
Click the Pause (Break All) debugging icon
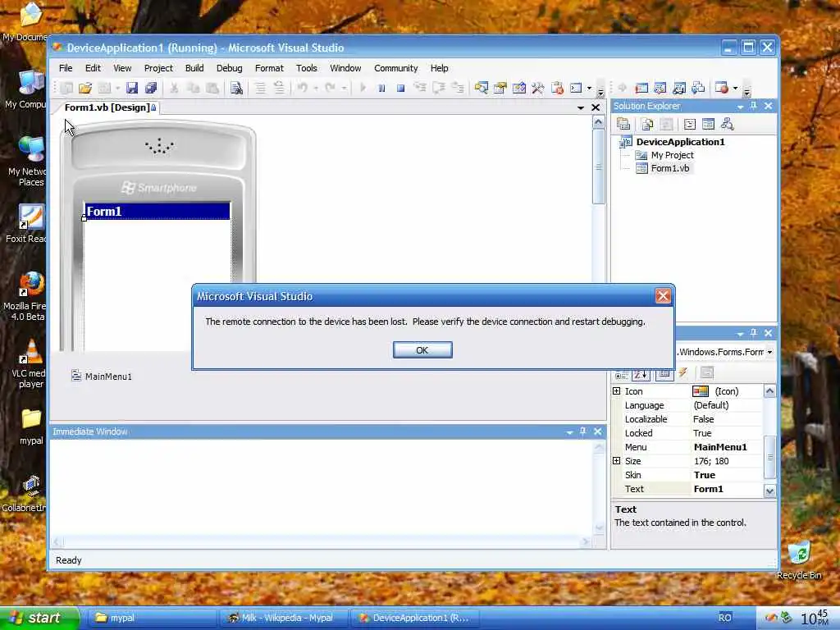coord(381,88)
